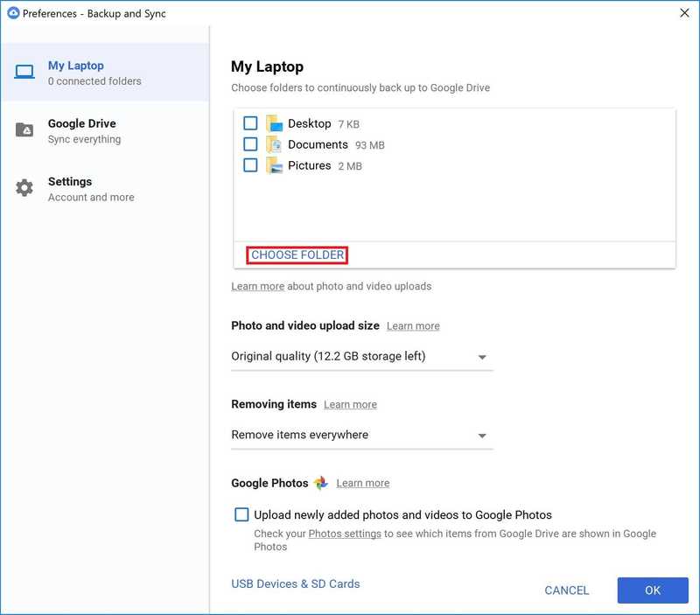700x615 pixels.
Task: Confirm preferences with the OK button
Action: (652, 590)
